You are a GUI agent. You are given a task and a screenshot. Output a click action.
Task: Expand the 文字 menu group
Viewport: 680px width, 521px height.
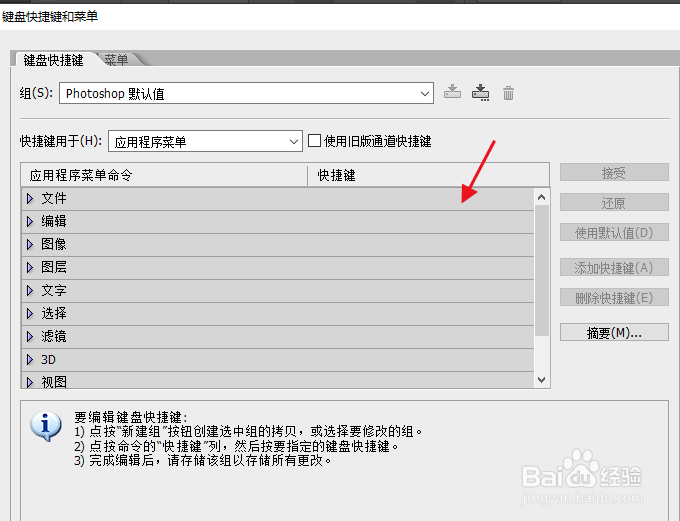click(30, 291)
